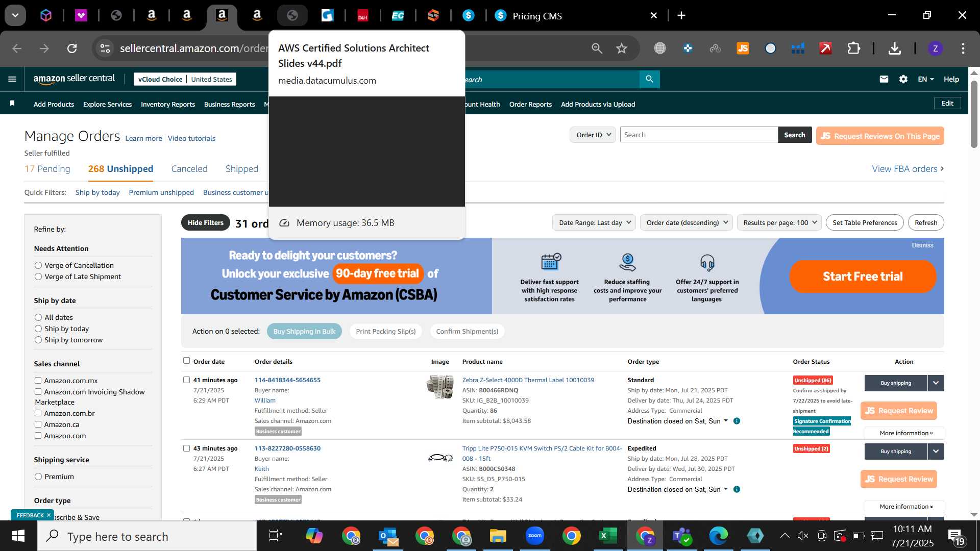Click the Start Free trial button
Screen dimensions: 980x551
tap(863, 277)
